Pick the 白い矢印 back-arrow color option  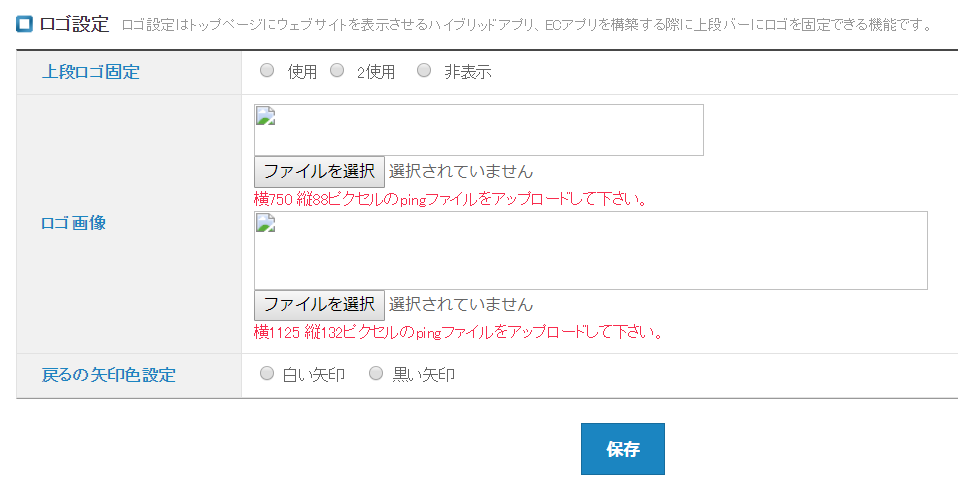[267, 374]
